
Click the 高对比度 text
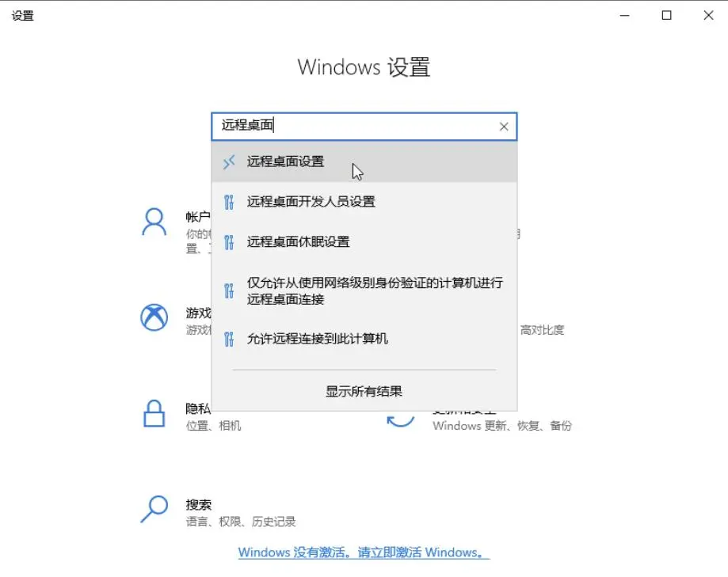coord(542,330)
